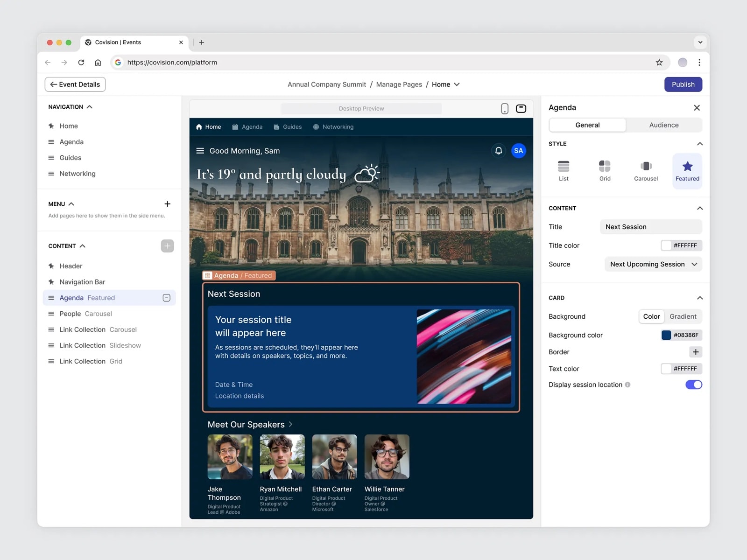This screenshot has height=560, width=747.
Task: Reload the browser page
Action: 81,63
